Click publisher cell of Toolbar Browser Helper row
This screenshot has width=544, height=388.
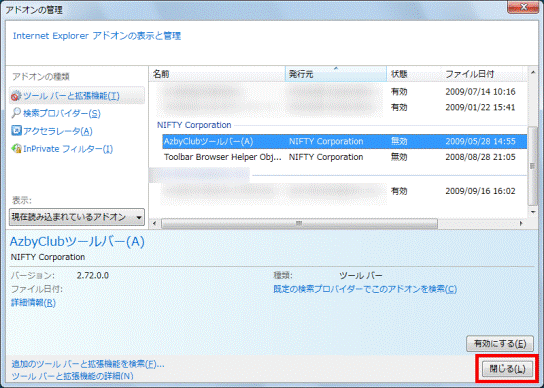click(x=326, y=157)
